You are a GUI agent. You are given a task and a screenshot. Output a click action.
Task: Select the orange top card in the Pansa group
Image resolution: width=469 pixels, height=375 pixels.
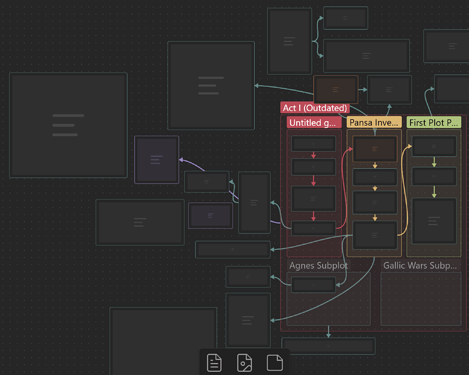point(375,149)
